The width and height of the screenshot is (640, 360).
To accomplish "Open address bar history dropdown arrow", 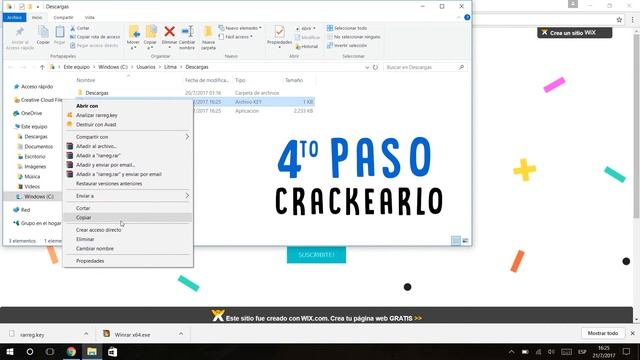I will click(x=367, y=67).
